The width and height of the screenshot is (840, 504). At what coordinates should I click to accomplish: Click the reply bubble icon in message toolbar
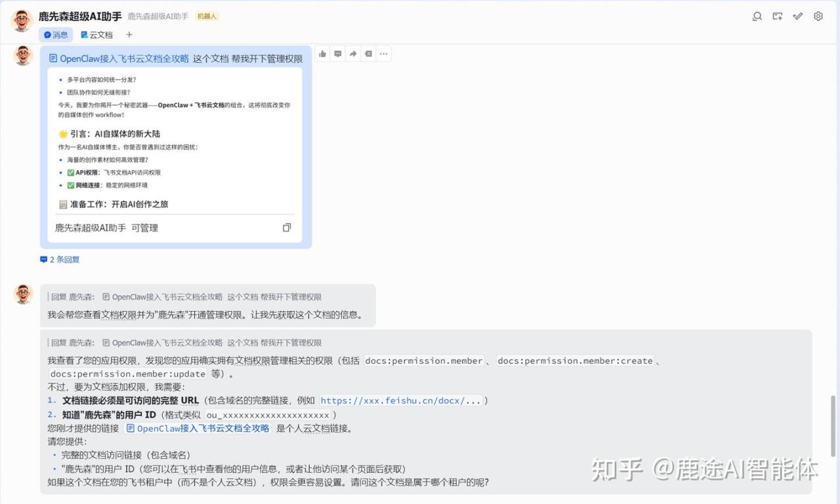pos(338,54)
